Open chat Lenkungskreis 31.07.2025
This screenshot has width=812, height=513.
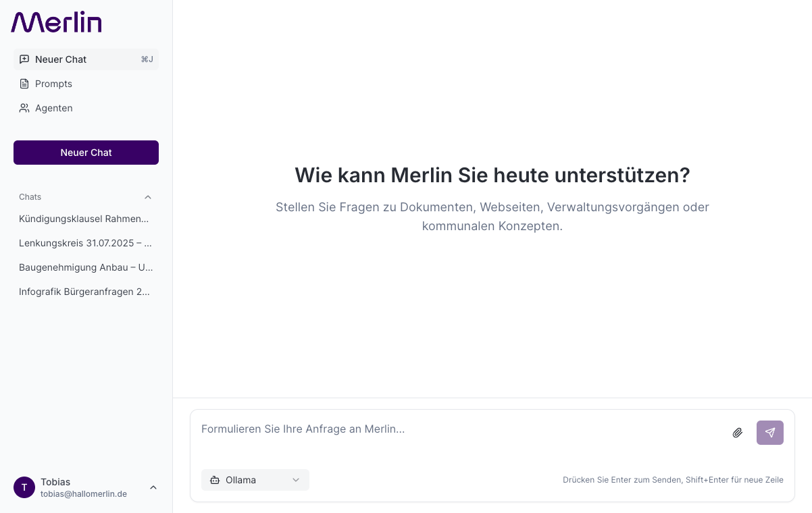coord(86,243)
